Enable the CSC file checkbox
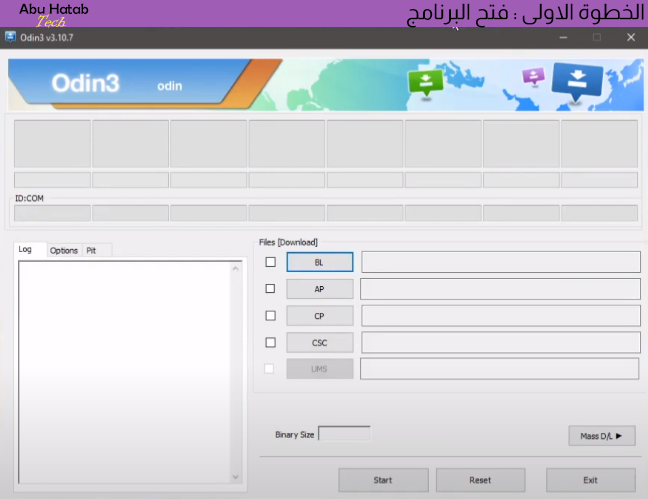 tap(271, 342)
